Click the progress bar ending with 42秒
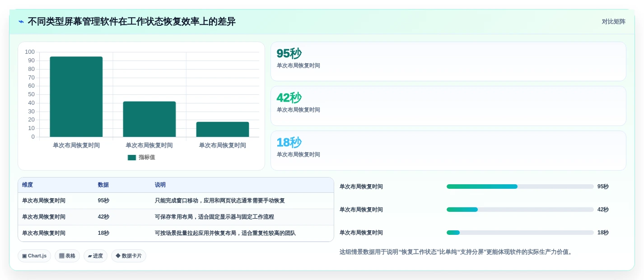 coord(520,210)
